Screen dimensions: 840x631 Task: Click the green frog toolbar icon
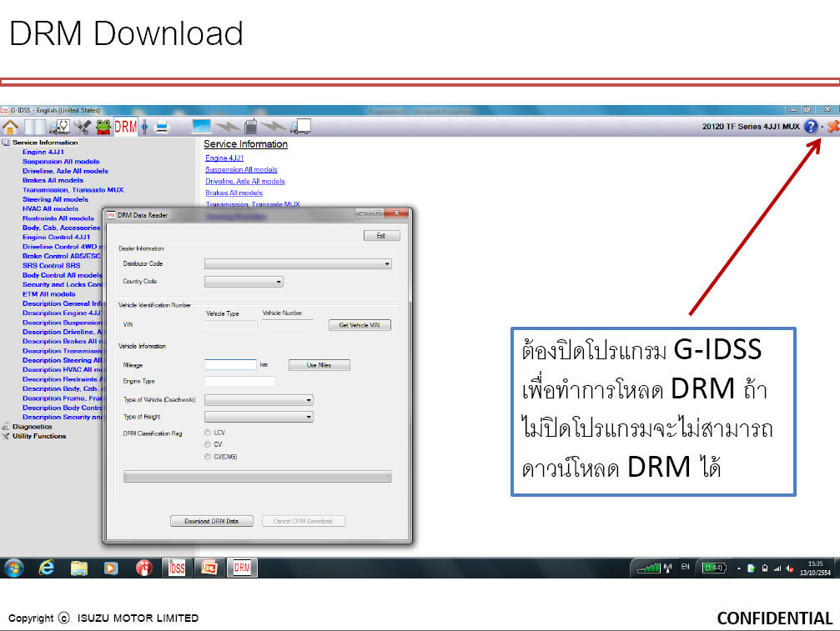tap(103, 127)
